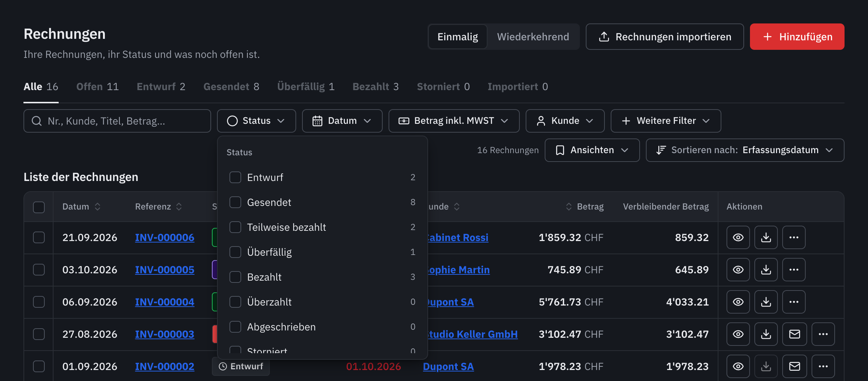The width and height of the screenshot is (868, 381).
Task: Expand Weitere Filter options
Action: [666, 121]
